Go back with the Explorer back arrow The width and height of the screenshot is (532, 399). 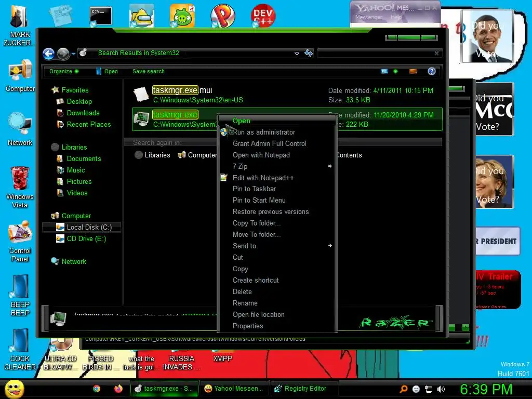[x=49, y=54]
